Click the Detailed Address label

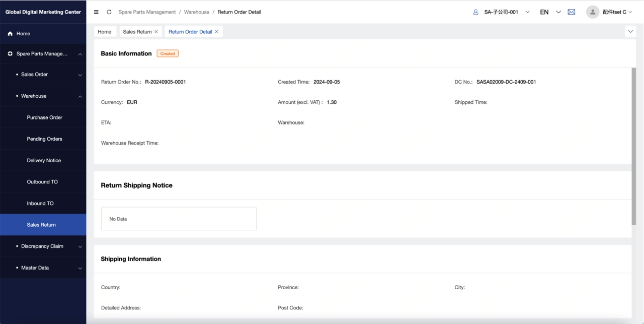121,308
